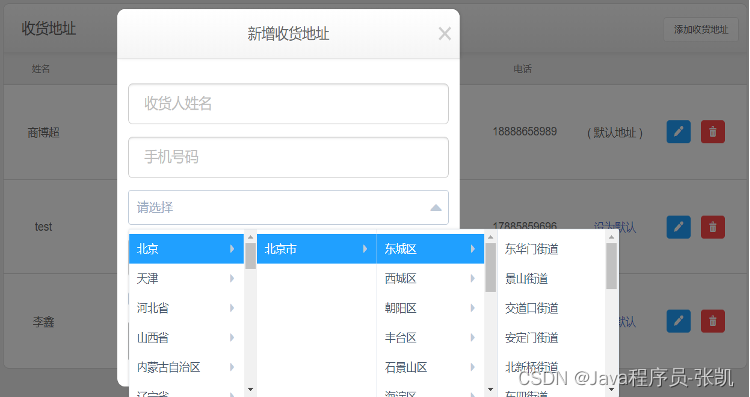Edit the 李鑫 address row
This screenshot has width=750, height=397.
[x=678, y=321]
